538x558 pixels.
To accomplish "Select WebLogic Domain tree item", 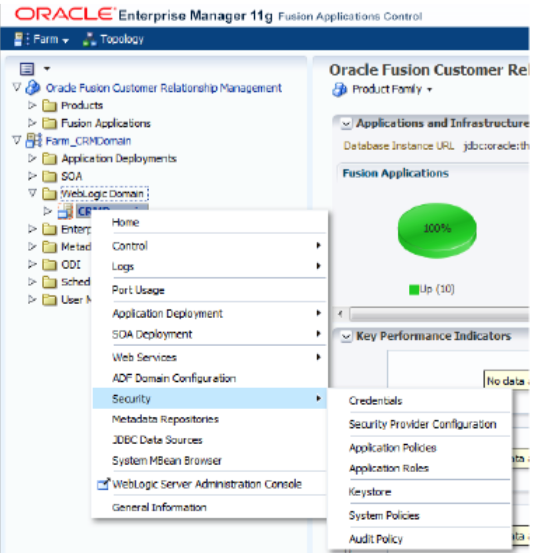I will (104, 194).
